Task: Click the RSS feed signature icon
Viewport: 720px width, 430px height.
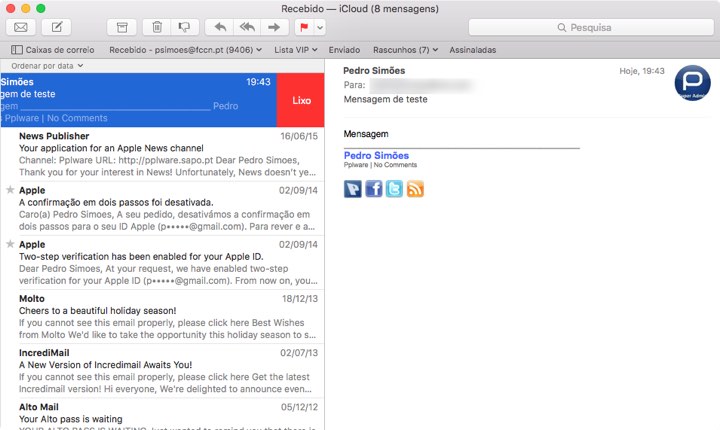Action: [x=415, y=189]
